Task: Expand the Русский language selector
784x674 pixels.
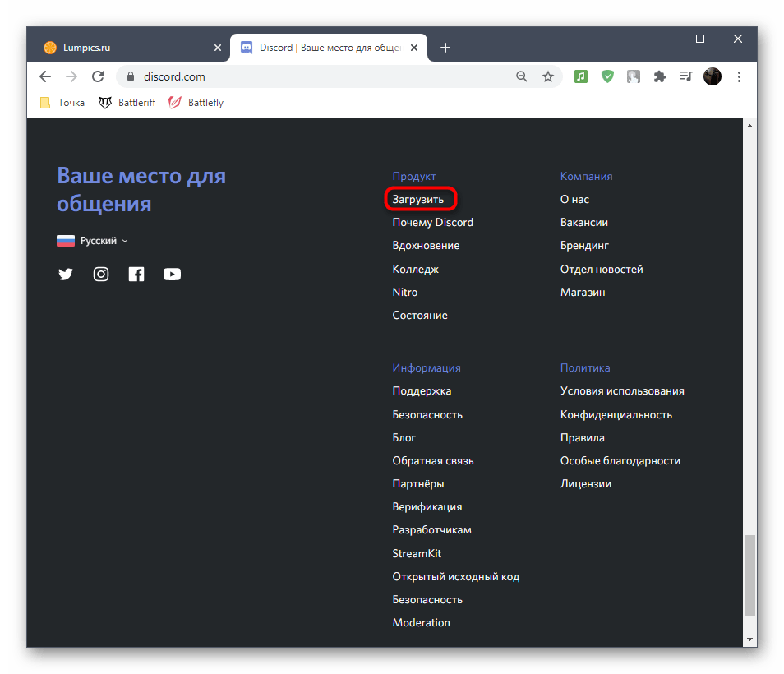Action: point(93,241)
